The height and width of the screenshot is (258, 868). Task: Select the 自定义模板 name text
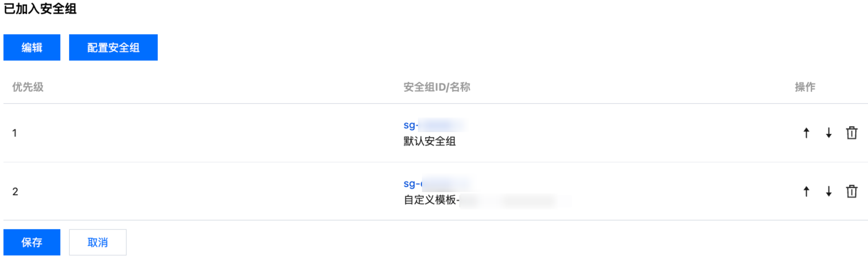click(430, 200)
